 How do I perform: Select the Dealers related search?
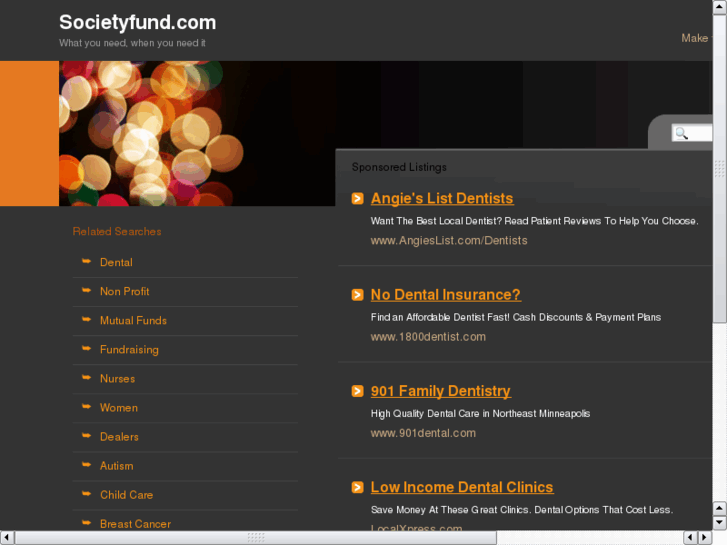(119, 437)
